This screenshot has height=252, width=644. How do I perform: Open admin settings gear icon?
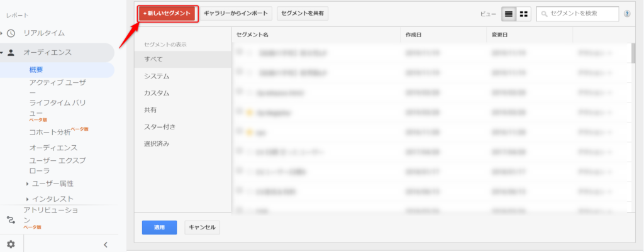(11, 244)
